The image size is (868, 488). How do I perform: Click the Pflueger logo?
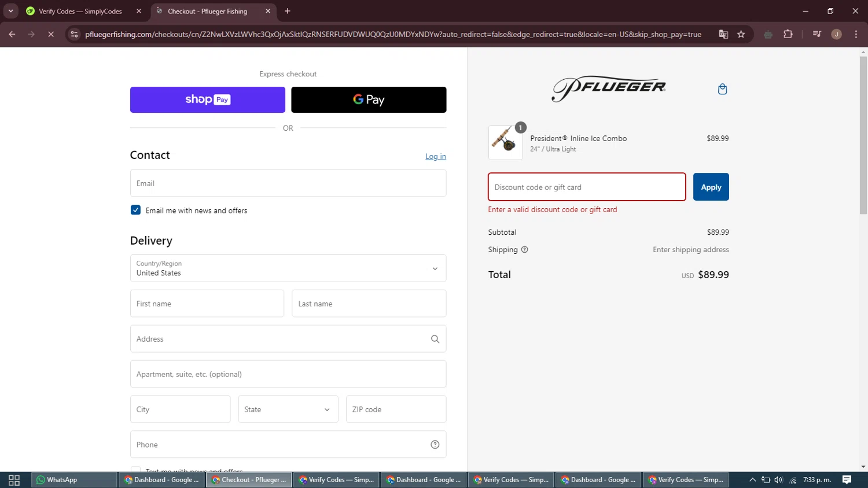tap(609, 88)
